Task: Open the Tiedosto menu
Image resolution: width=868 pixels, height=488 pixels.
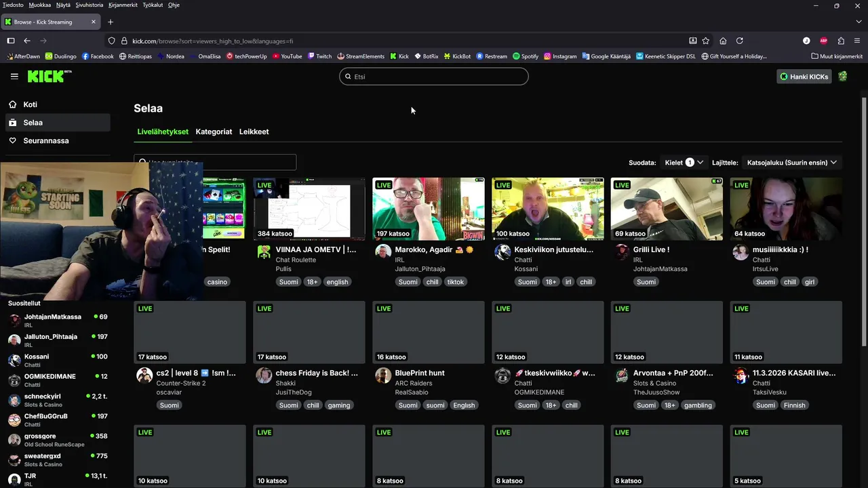Action: tap(13, 5)
